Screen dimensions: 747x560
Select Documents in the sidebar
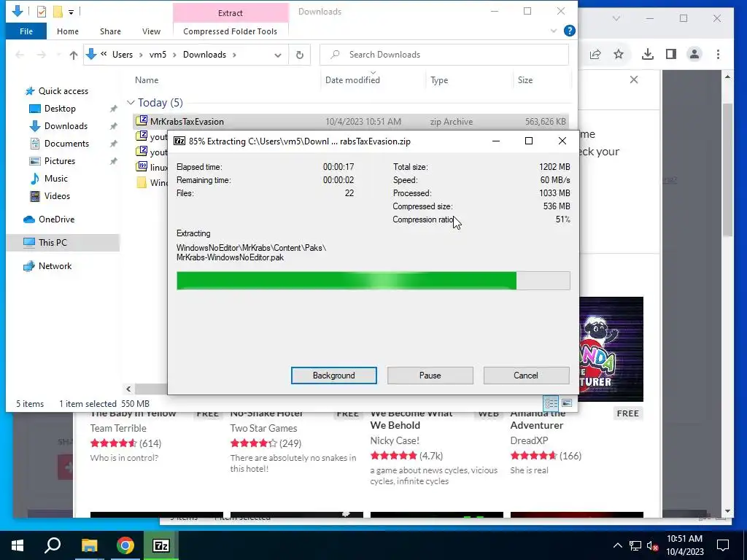click(x=66, y=144)
